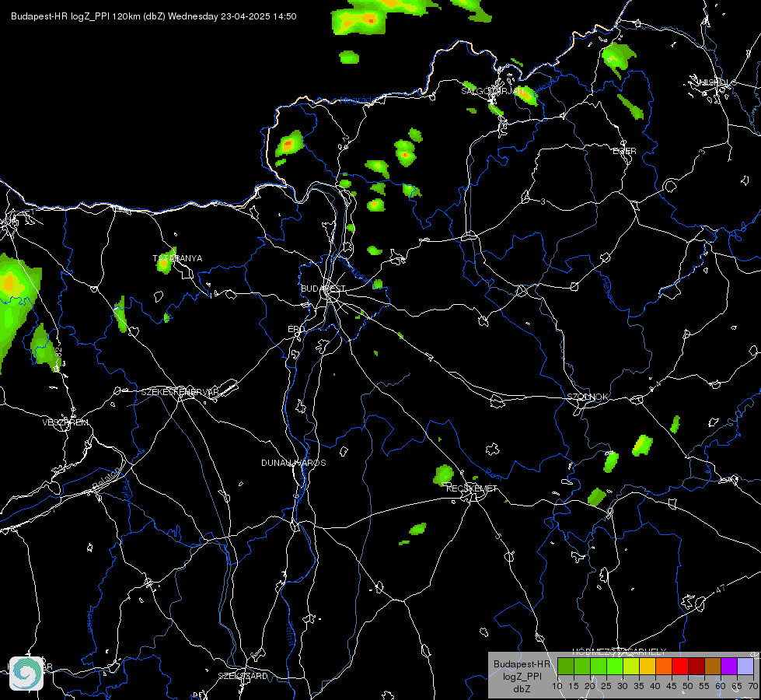Pick the 60–65 dBZ purple legend swatch
This screenshot has width=761, height=700.
click(x=728, y=666)
